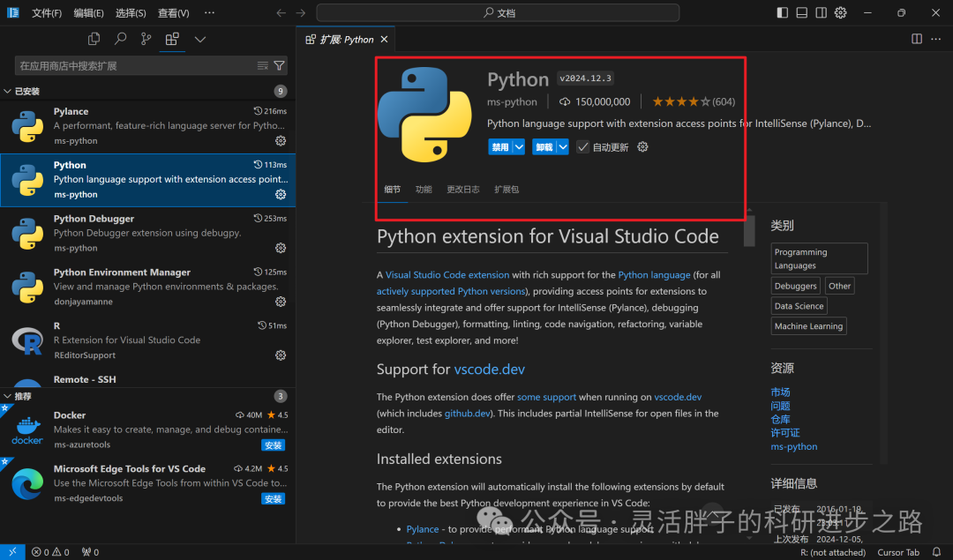
Task: Toggle the bottom panel layout icon
Action: [801, 12]
